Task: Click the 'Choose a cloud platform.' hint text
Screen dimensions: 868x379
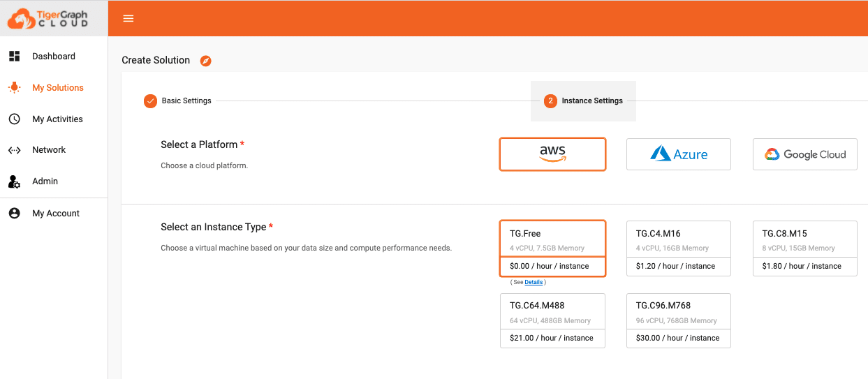Action: [x=204, y=166]
